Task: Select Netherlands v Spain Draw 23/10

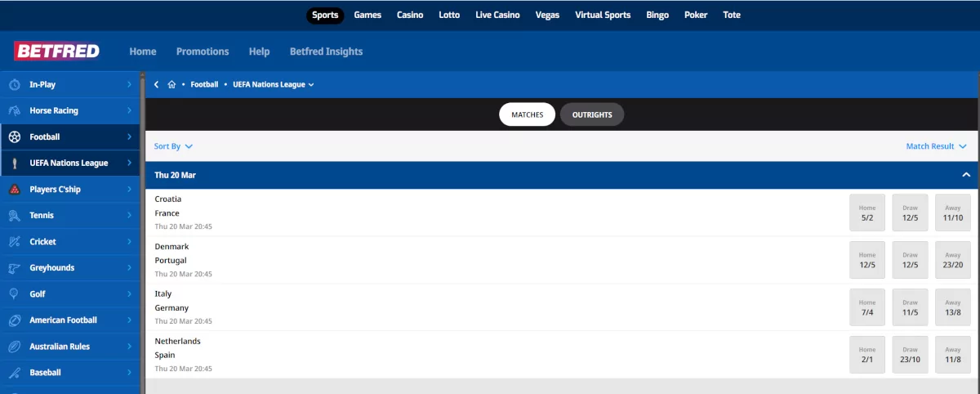Action: (x=911, y=355)
